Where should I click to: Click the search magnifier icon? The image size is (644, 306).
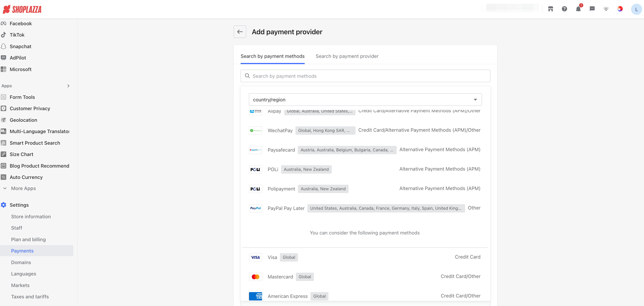(247, 76)
